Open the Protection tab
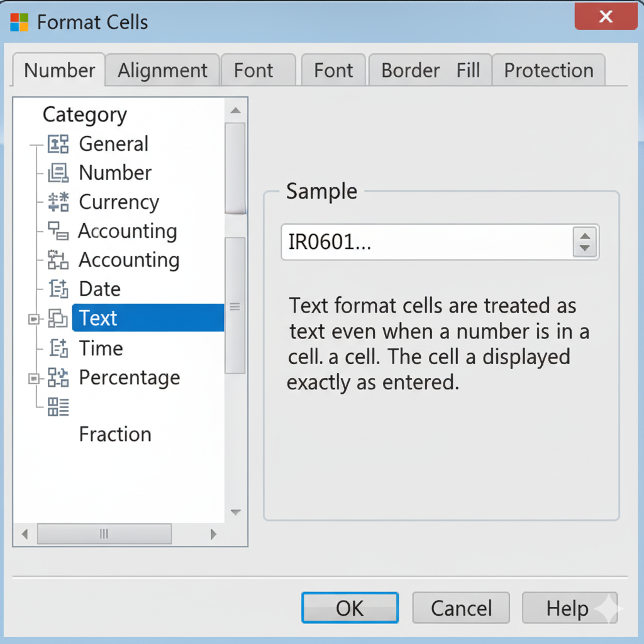The image size is (644, 644). coord(548,70)
